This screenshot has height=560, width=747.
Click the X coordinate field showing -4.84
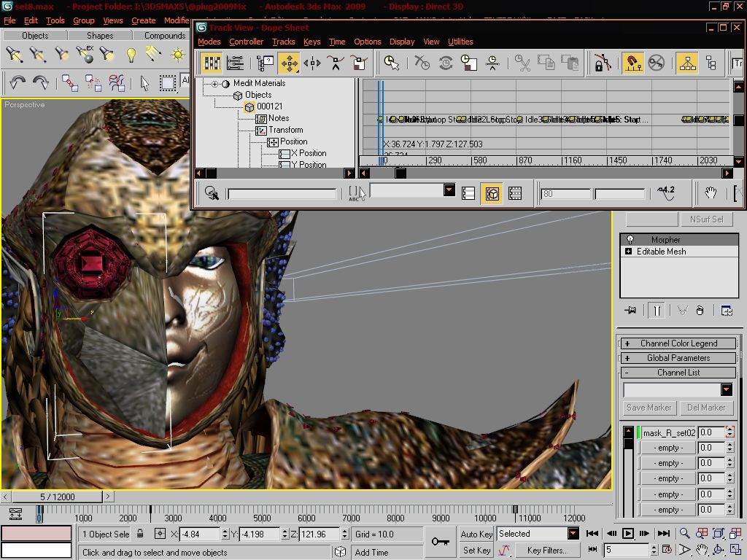pyautogui.click(x=201, y=534)
